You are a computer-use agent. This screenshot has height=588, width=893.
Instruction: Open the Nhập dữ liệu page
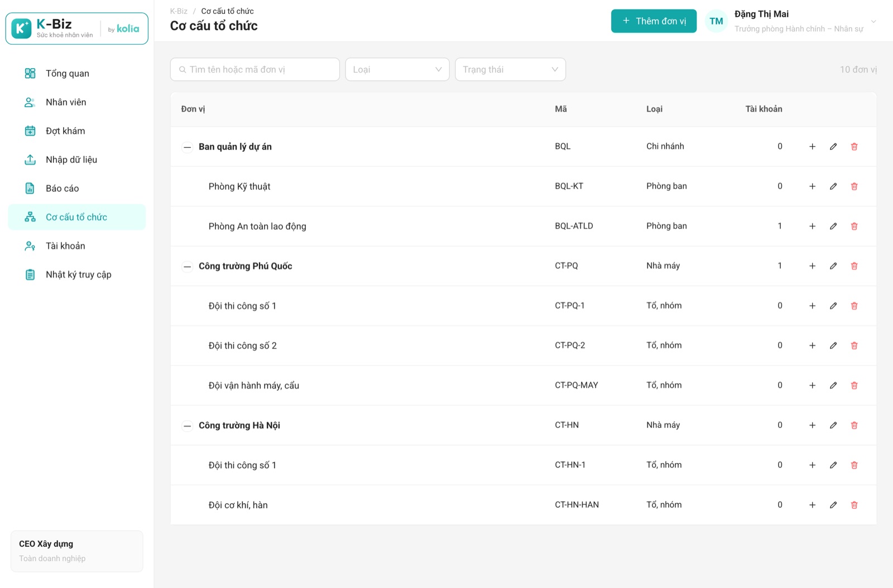point(77,160)
